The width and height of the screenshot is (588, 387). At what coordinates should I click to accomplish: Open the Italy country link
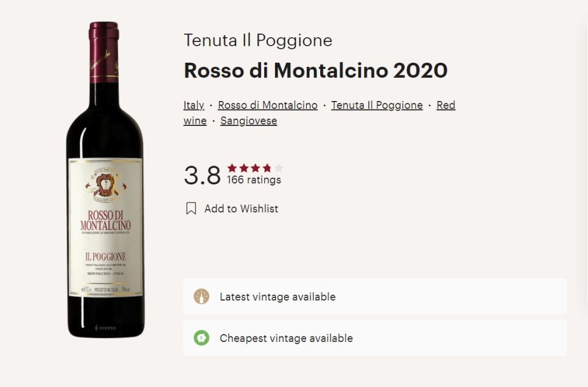[194, 105]
